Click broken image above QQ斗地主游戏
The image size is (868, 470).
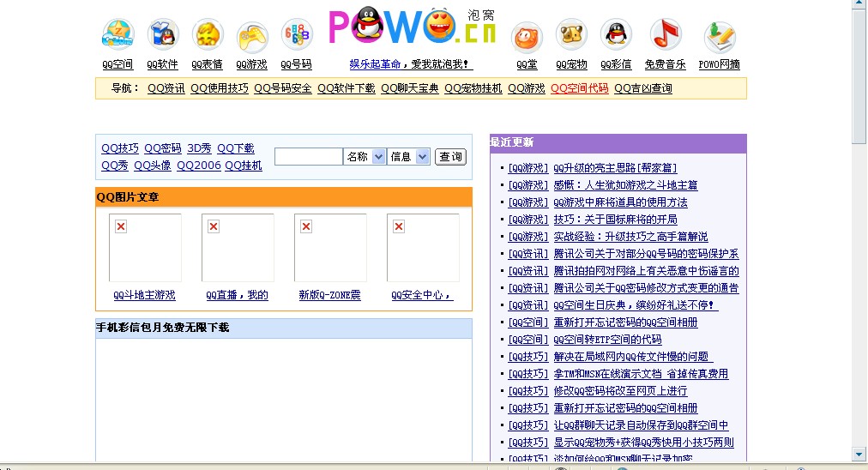click(x=145, y=248)
